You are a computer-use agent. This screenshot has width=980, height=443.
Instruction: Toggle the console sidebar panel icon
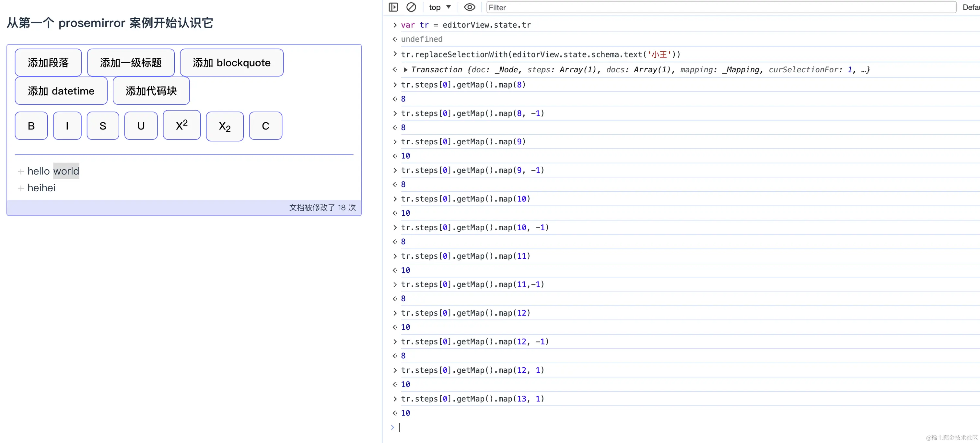point(393,7)
